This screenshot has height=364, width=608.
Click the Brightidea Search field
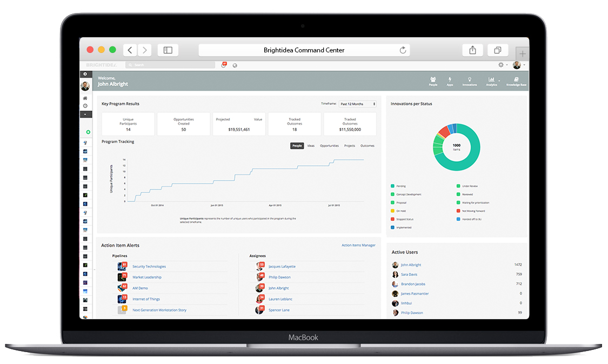coord(170,65)
